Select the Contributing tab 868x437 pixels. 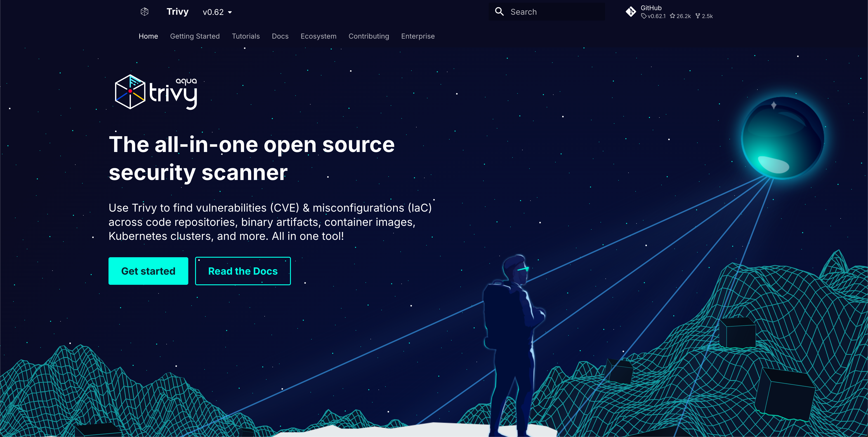pyautogui.click(x=369, y=36)
